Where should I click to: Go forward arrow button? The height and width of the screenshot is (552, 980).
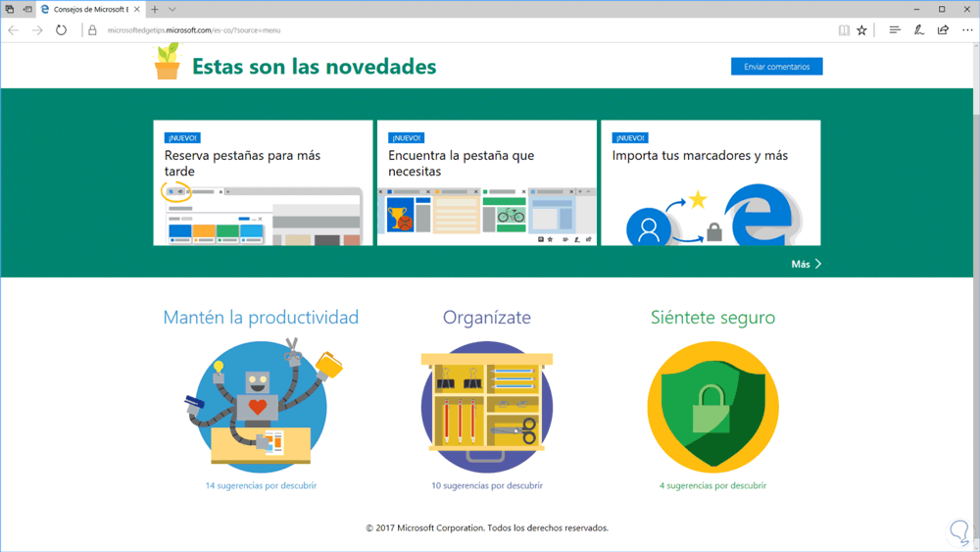click(x=37, y=30)
